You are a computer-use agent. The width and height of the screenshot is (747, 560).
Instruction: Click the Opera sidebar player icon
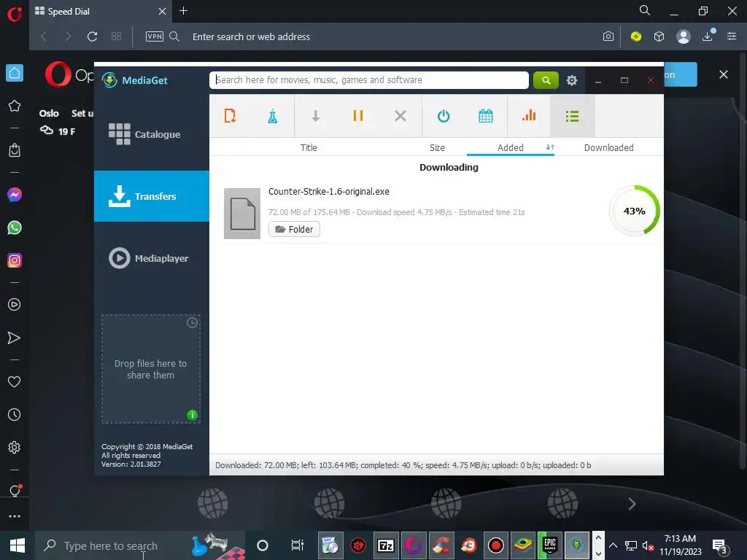(15, 305)
